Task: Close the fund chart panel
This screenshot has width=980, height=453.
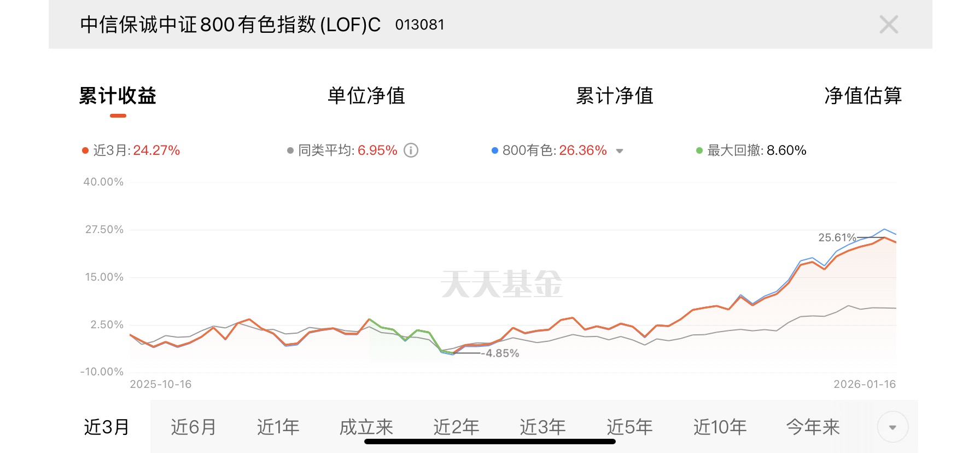Action: (889, 25)
